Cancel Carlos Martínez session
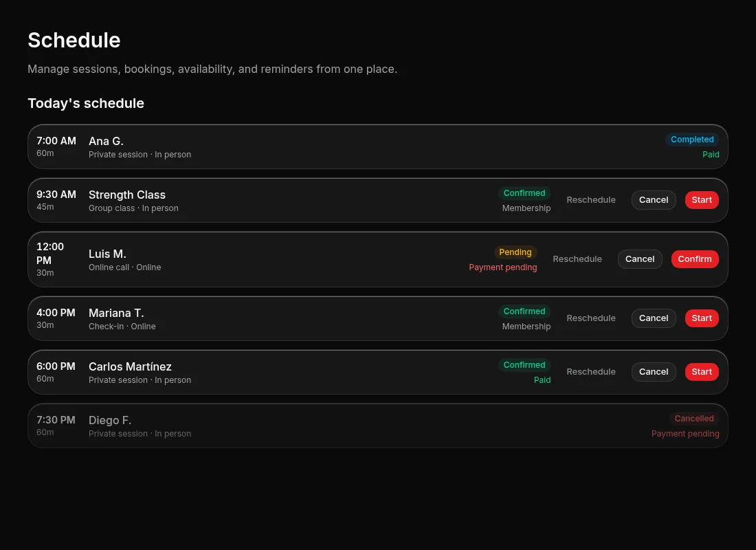The height and width of the screenshot is (550, 756). [x=654, y=371]
